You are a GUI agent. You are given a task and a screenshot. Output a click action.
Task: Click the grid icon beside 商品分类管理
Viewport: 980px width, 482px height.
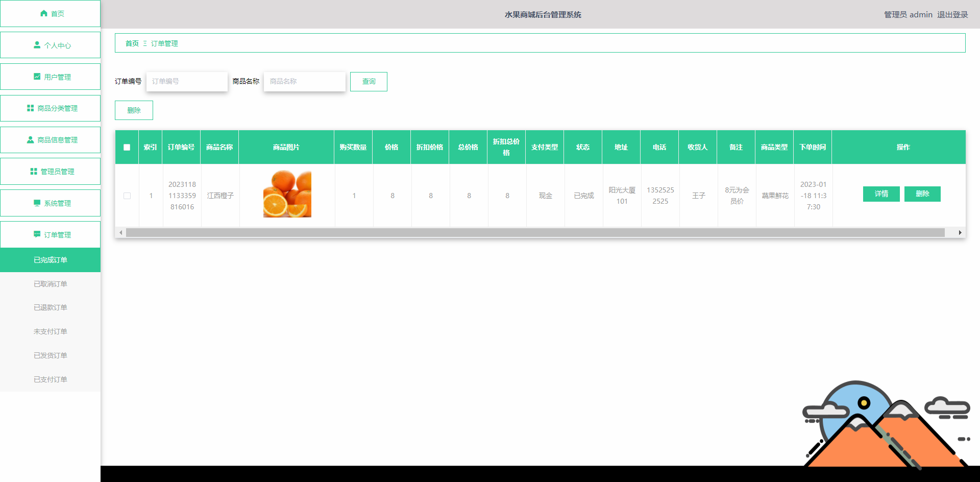tap(30, 108)
